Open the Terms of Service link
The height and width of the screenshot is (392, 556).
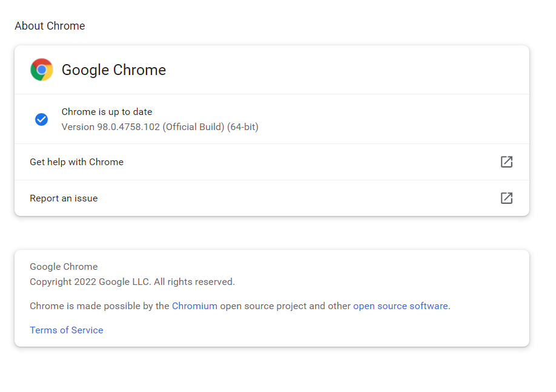tap(66, 330)
